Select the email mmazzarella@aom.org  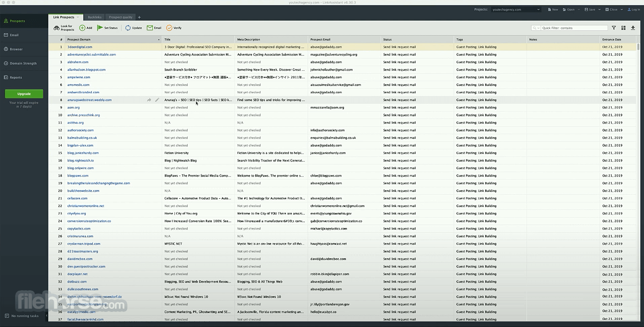click(327, 107)
